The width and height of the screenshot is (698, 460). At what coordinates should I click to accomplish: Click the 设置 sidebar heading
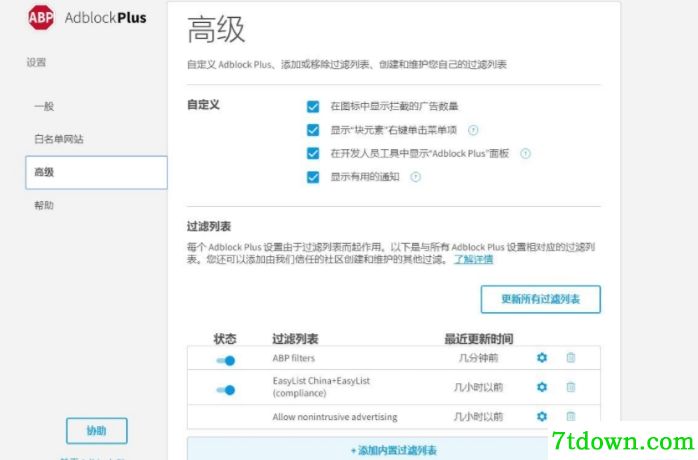36,62
